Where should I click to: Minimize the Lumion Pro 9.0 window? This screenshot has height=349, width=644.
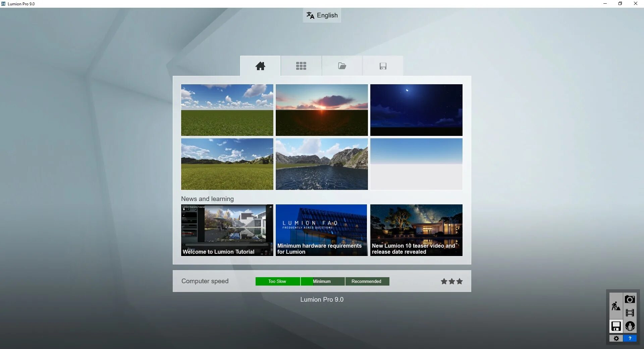click(x=605, y=4)
